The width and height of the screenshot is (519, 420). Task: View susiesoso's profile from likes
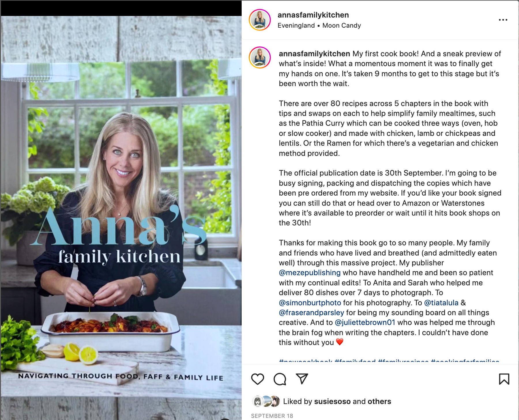[x=332, y=401]
